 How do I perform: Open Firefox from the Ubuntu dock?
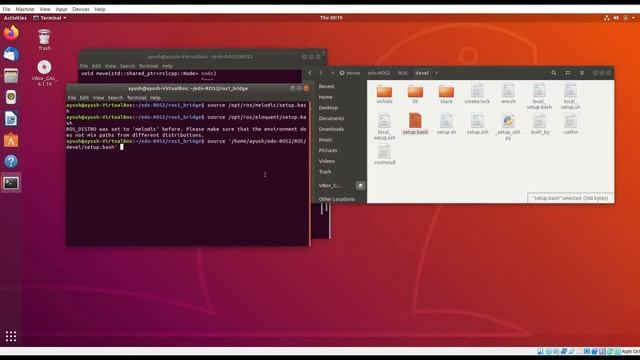11,33
